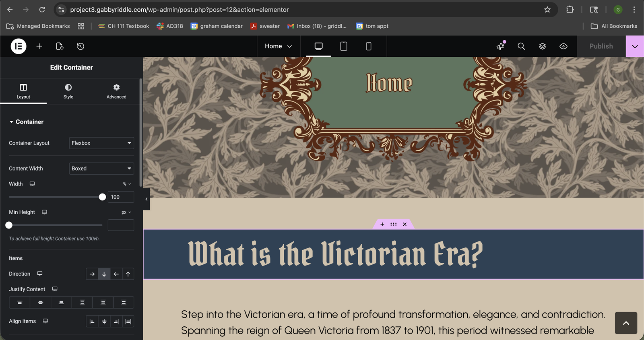Expand the Publish options arrow
The height and width of the screenshot is (340, 644).
coord(635,46)
